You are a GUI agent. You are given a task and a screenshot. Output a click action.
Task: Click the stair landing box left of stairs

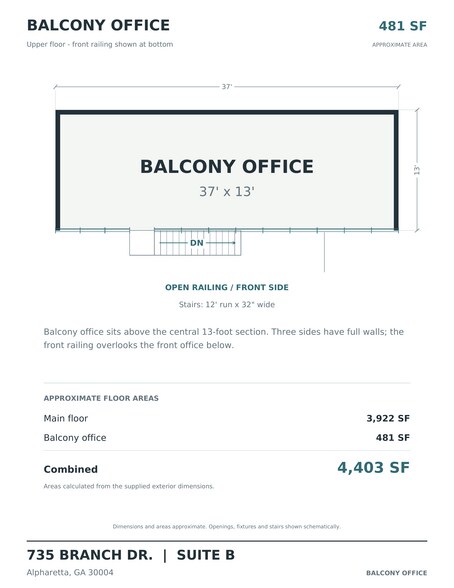coord(142,243)
